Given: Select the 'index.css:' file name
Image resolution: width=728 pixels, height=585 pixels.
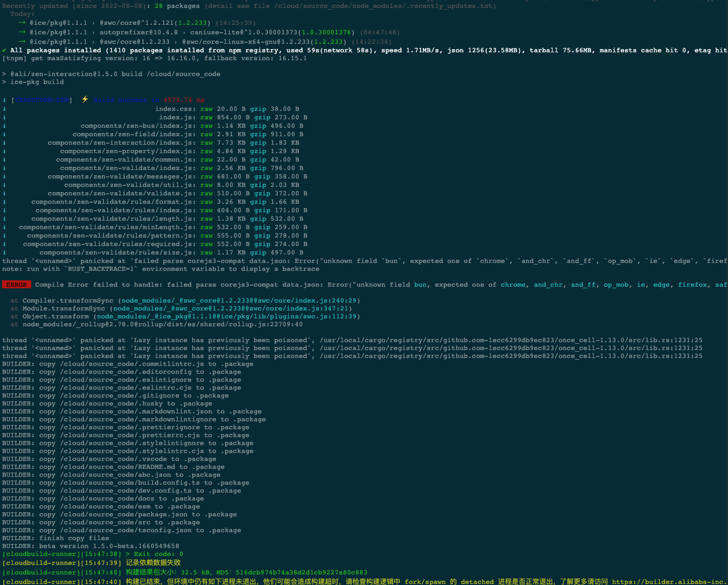Looking at the screenshot, I should click(x=175, y=109).
